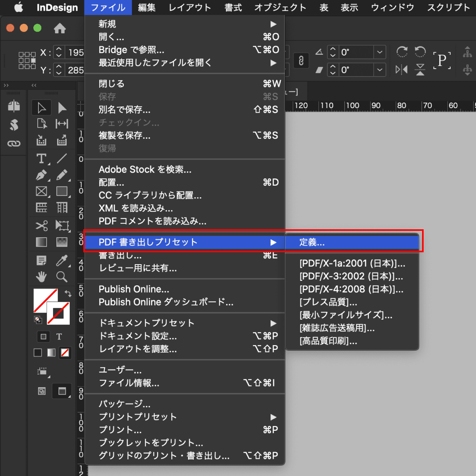Open the レイアウト menu
This screenshot has height=476, width=476.
[190, 8]
